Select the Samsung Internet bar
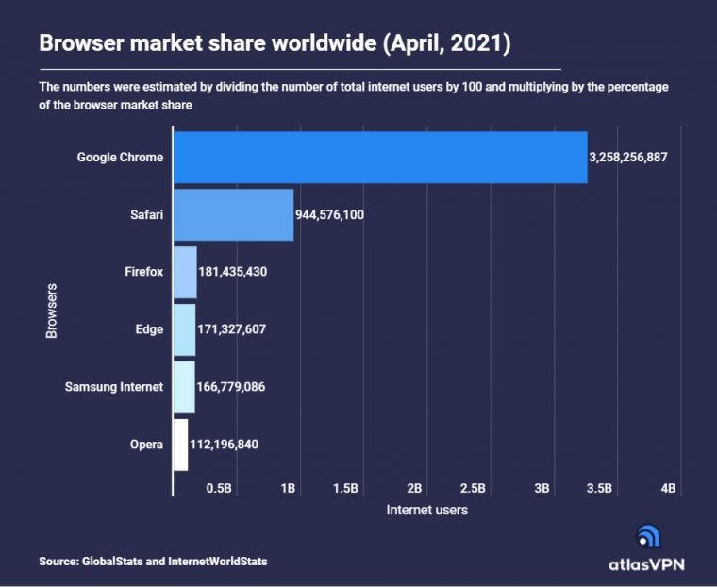This screenshot has width=717, height=588. [x=185, y=387]
